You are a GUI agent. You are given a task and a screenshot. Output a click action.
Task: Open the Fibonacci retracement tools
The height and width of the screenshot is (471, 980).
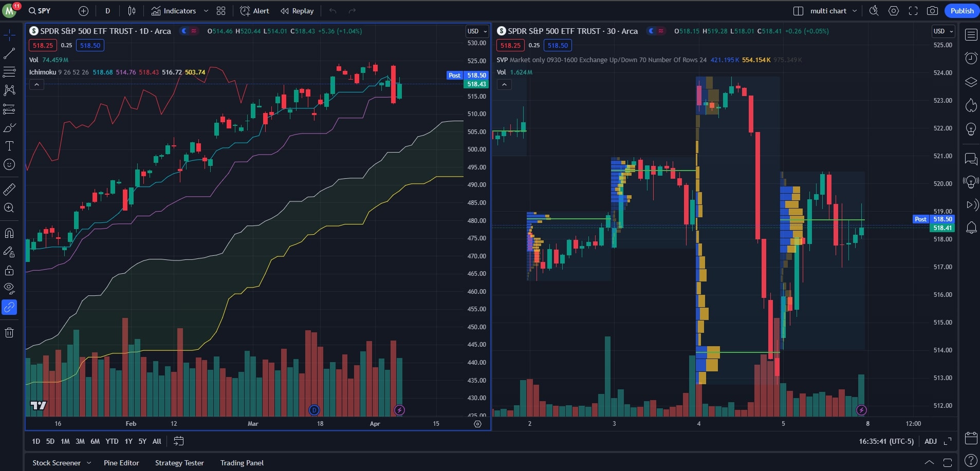coord(9,72)
